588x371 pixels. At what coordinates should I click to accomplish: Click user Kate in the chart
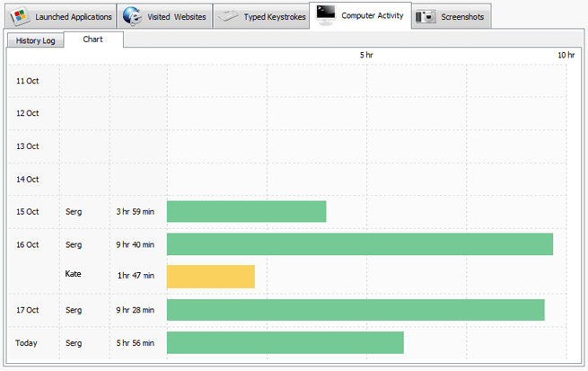[73, 274]
